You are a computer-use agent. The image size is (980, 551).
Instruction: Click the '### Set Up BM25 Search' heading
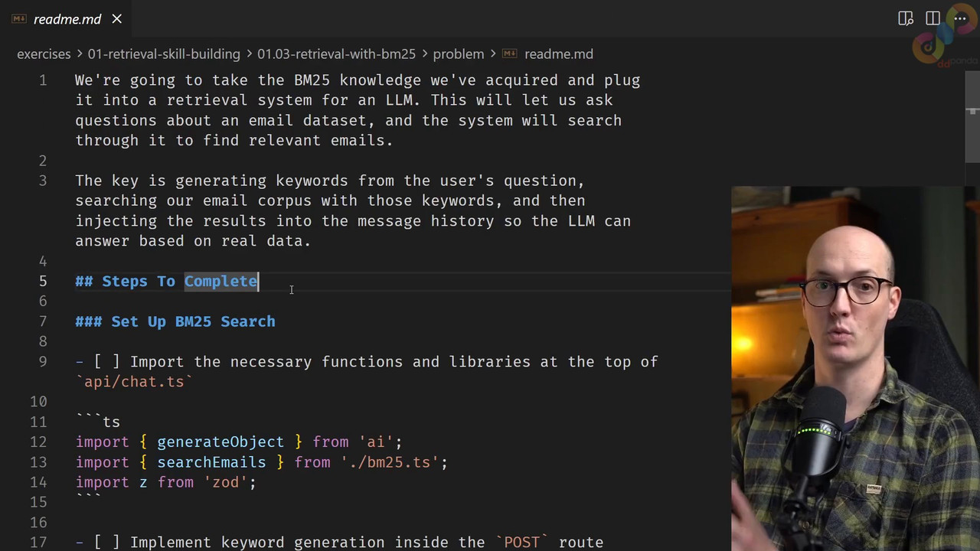click(175, 321)
